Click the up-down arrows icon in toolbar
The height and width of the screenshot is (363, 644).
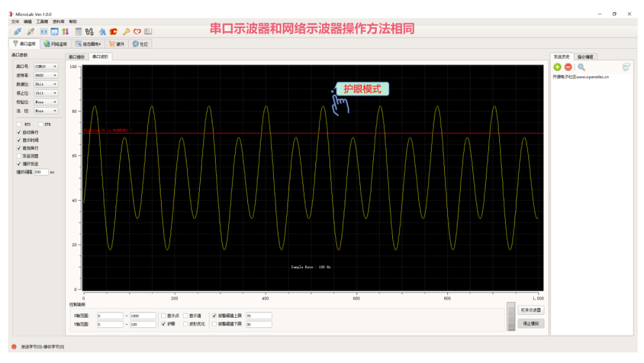(66, 30)
